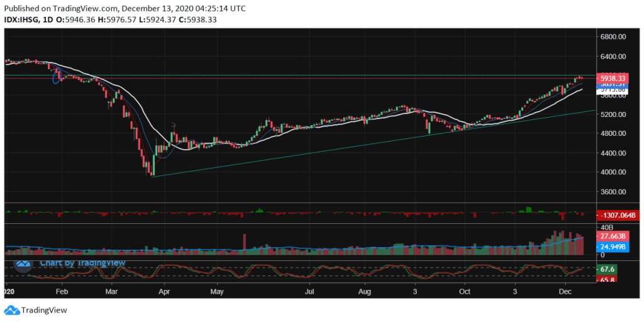The image size is (644, 322).
Task: Click the IDX:IHSG symbol title
Action: click(x=23, y=20)
